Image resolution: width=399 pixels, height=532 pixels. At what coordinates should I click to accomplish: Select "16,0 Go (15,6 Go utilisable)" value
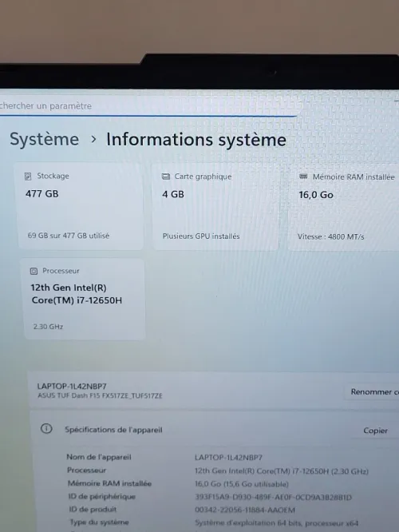click(x=242, y=484)
